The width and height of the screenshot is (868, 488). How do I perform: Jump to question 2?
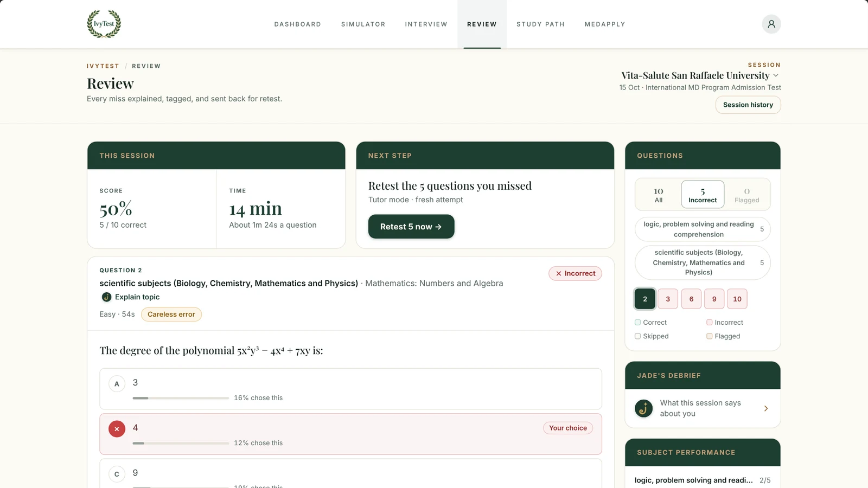645,299
